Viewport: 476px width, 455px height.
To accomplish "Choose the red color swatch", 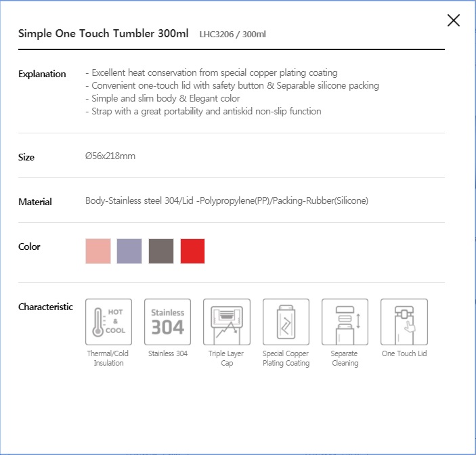I will tap(192, 251).
